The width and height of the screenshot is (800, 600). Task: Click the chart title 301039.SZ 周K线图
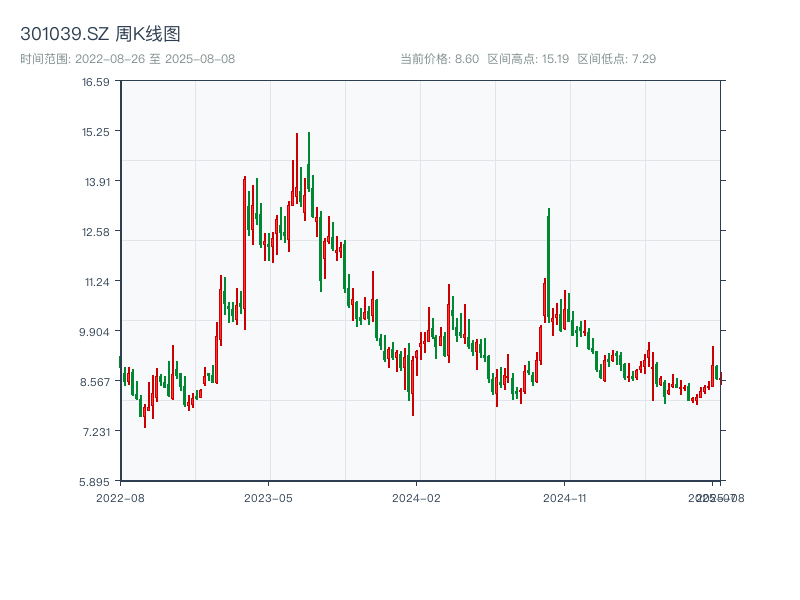click(101, 34)
